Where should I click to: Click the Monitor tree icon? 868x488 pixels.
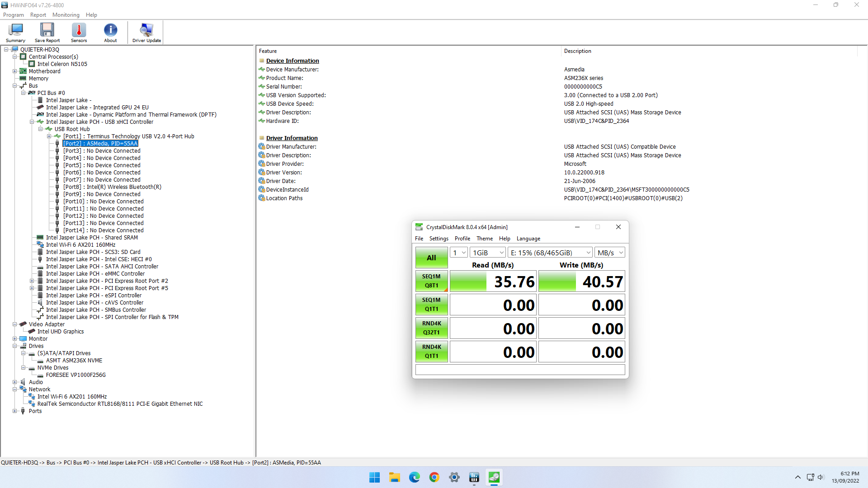pyautogui.click(x=23, y=339)
